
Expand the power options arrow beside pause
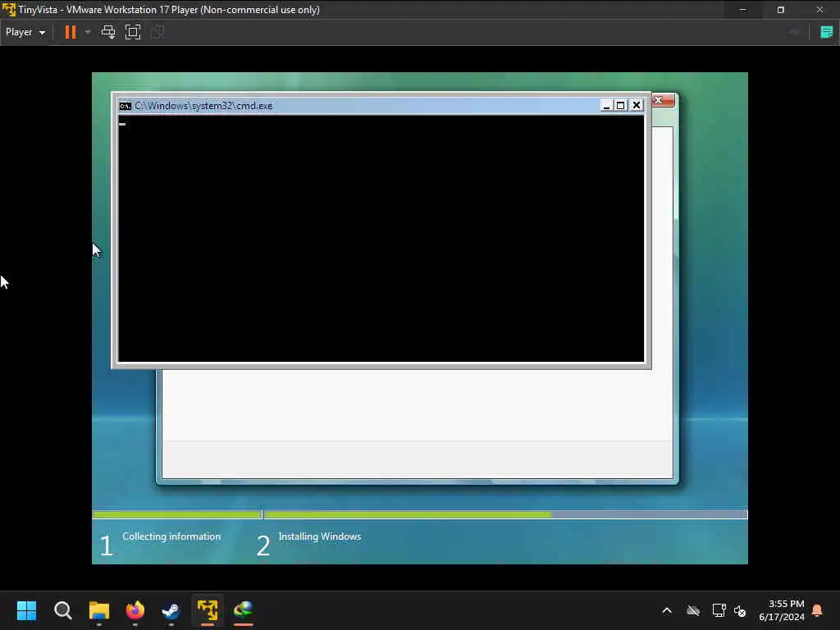pos(88,32)
